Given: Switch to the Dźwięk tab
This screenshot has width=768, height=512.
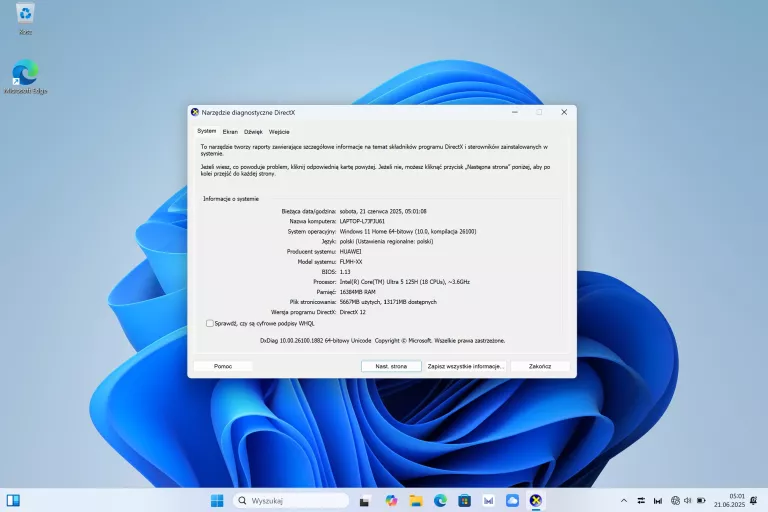Looking at the screenshot, I should pyautogui.click(x=253, y=132).
